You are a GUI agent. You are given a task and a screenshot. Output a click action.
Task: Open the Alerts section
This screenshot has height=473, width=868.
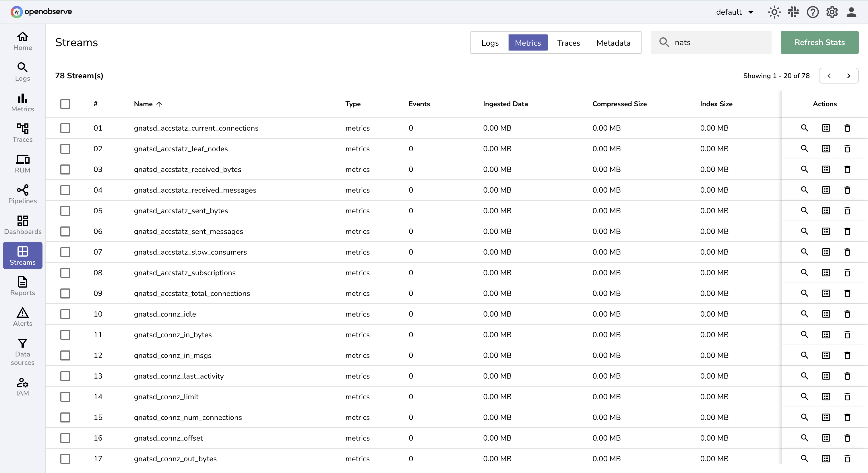pyautogui.click(x=22, y=316)
